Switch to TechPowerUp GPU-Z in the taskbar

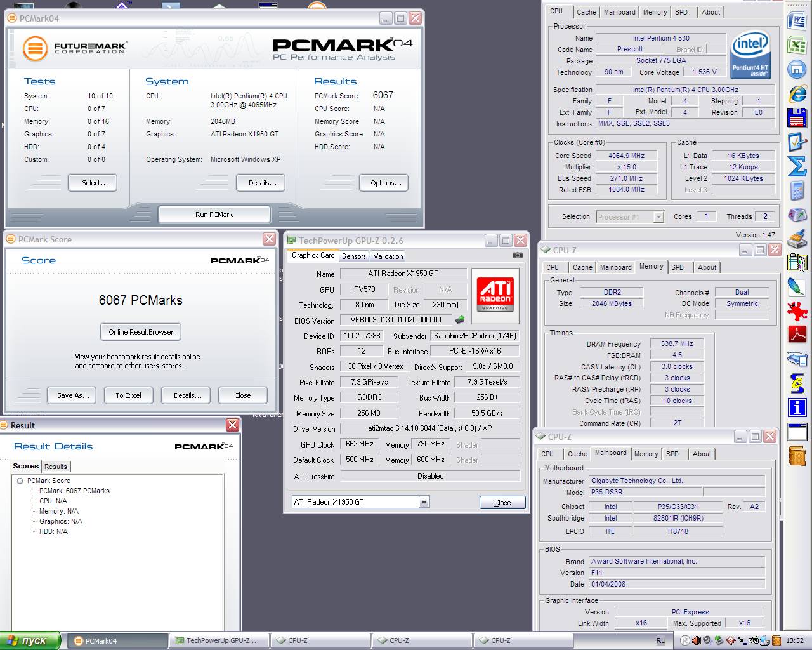click(x=219, y=640)
